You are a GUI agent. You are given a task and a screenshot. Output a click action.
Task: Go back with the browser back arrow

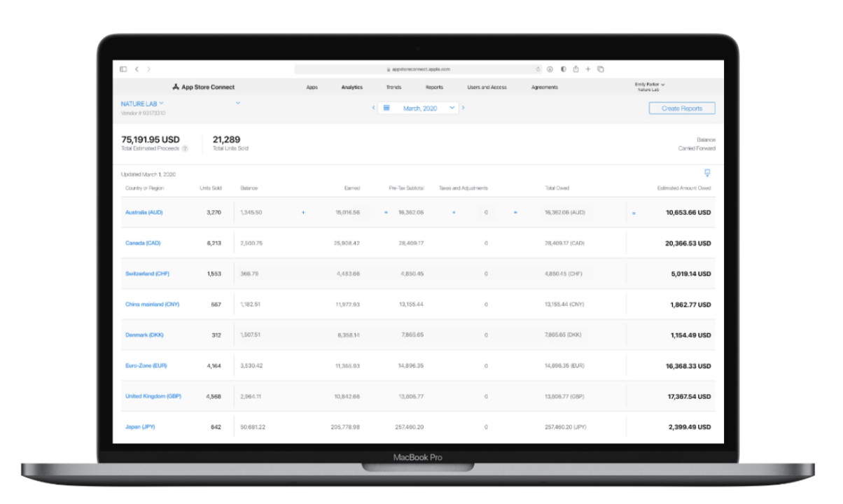[x=137, y=69]
